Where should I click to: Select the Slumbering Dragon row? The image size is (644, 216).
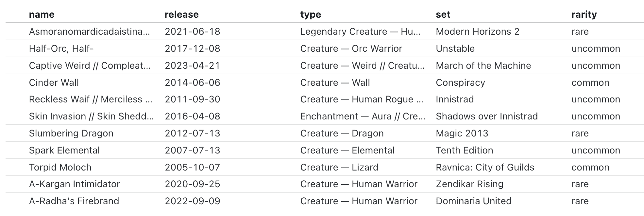coord(71,133)
